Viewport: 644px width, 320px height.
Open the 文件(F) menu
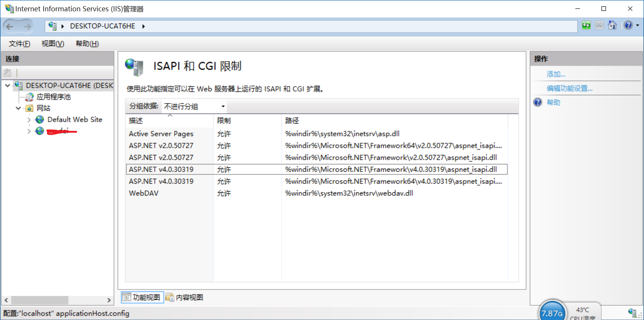pyautogui.click(x=19, y=44)
